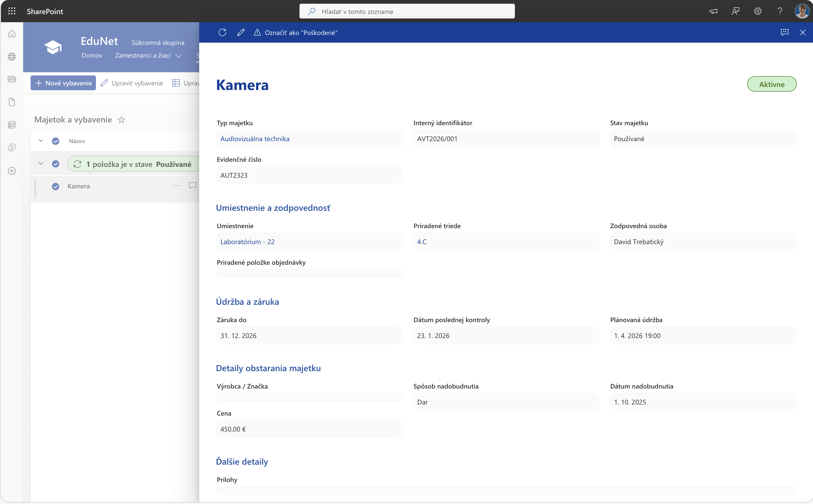Click the Kamera item name in list
The height and width of the screenshot is (504, 813).
pyautogui.click(x=79, y=186)
